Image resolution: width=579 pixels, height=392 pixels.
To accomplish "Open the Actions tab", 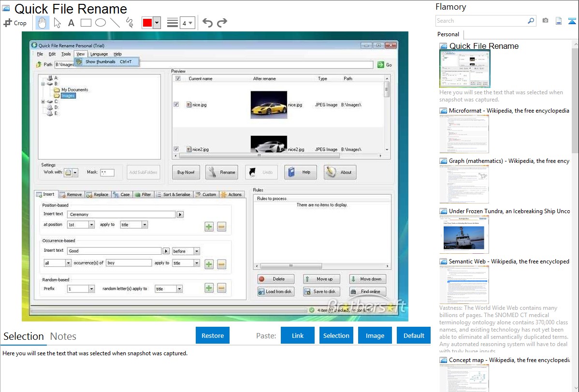I will 231,195.
